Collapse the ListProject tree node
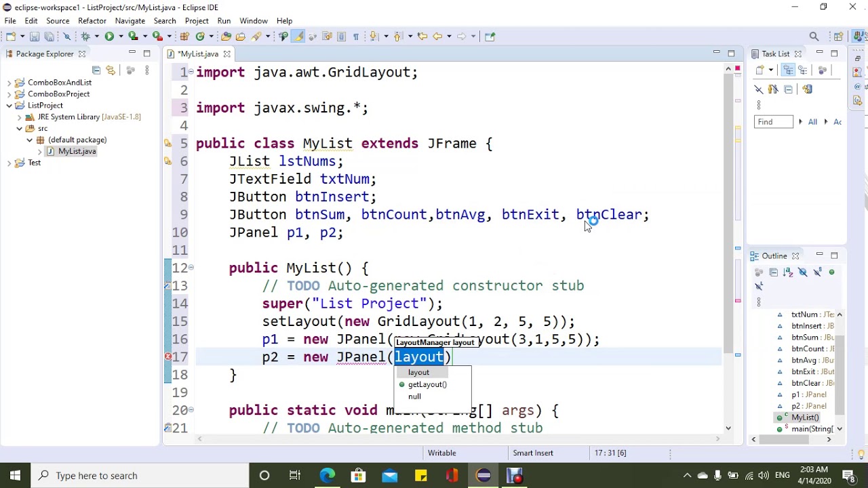 coord(9,106)
